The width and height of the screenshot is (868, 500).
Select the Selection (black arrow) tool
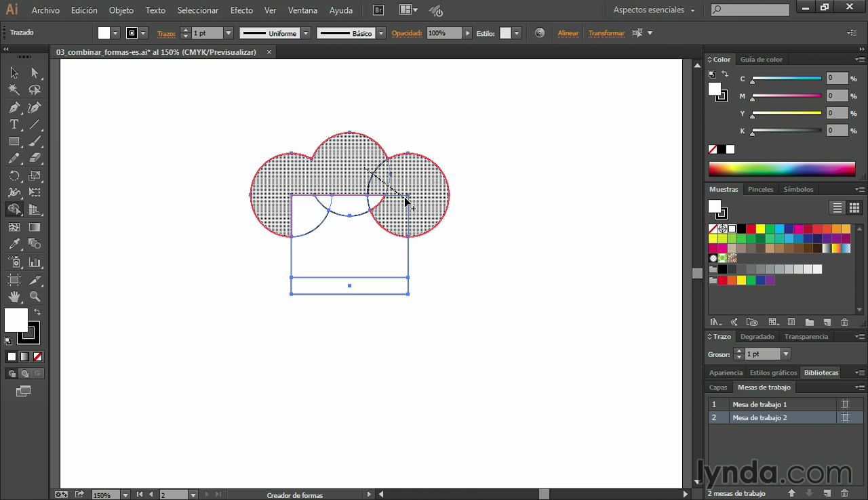tap(14, 73)
